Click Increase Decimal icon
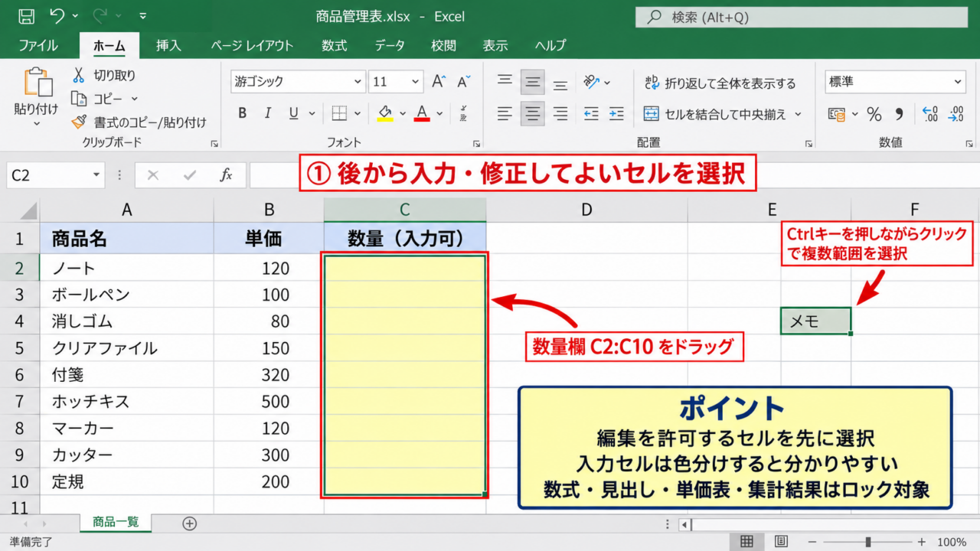 click(x=930, y=114)
